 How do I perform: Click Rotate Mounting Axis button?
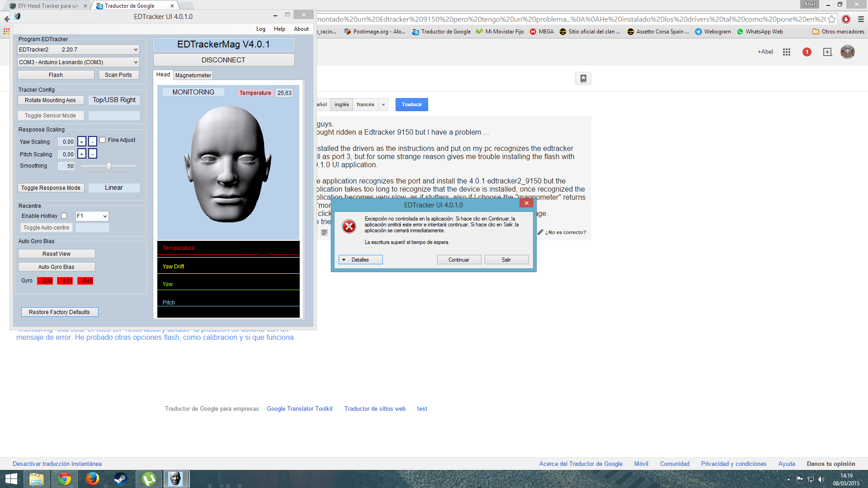point(51,100)
